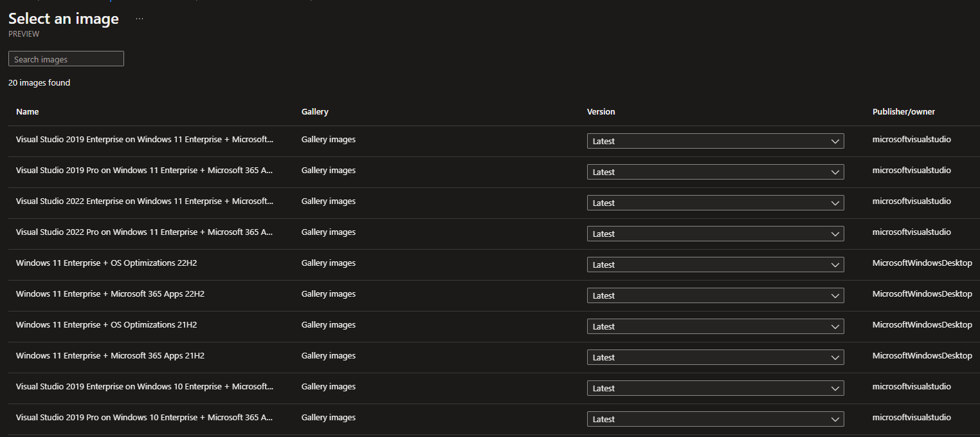Click Gallery images cell for Microsoft 365 Apps 22H2 row
Screen dimensions: 980x437
[x=329, y=293]
